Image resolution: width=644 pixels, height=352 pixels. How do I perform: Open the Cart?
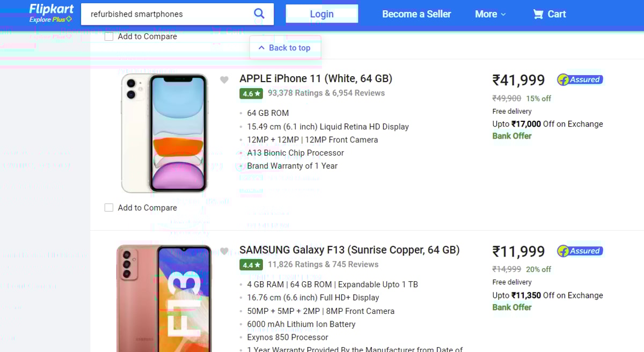click(x=548, y=14)
